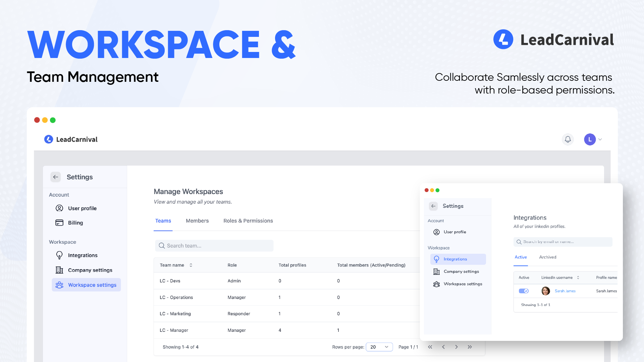Click Sarah James profile photo
The image size is (644, 362).
pos(546,291)
